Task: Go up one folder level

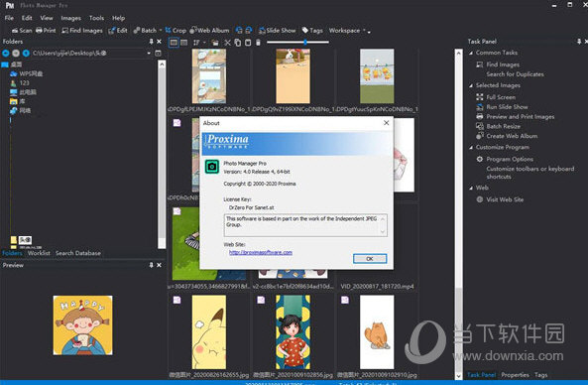Action: point(26,53)
